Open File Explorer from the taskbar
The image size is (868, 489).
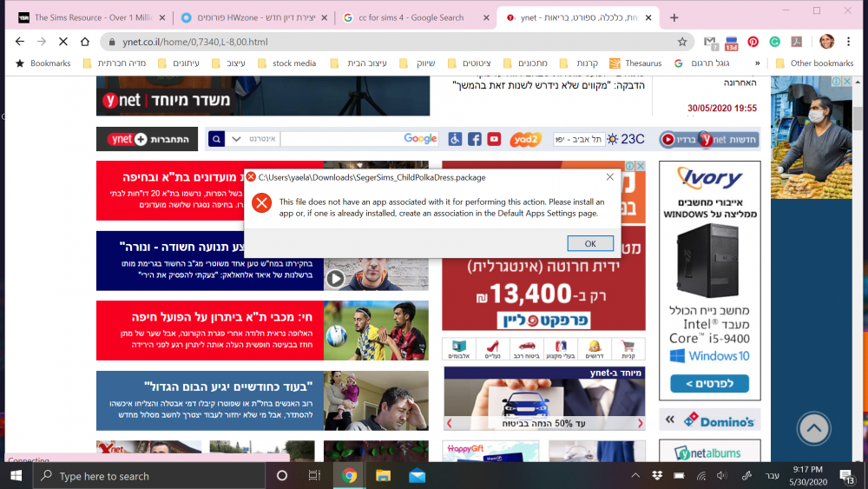[x=383, y=476]
